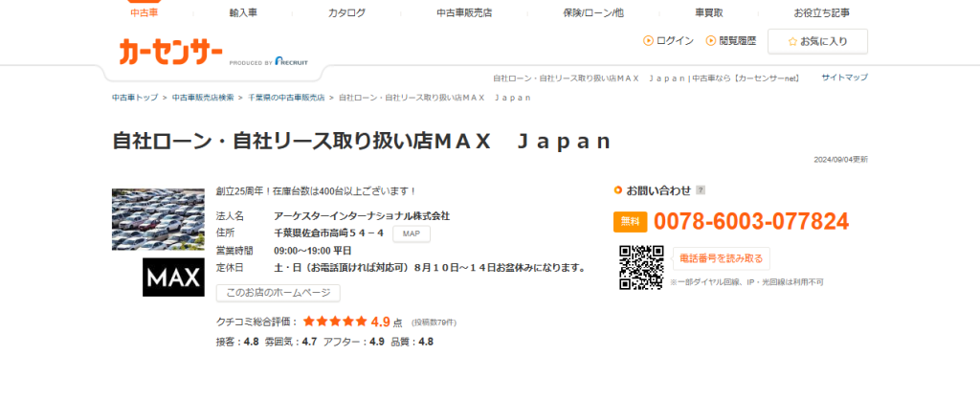Viewport: 980px width, 400px height.
Task: Click the login arrow icon
Action: click(648, 41)
